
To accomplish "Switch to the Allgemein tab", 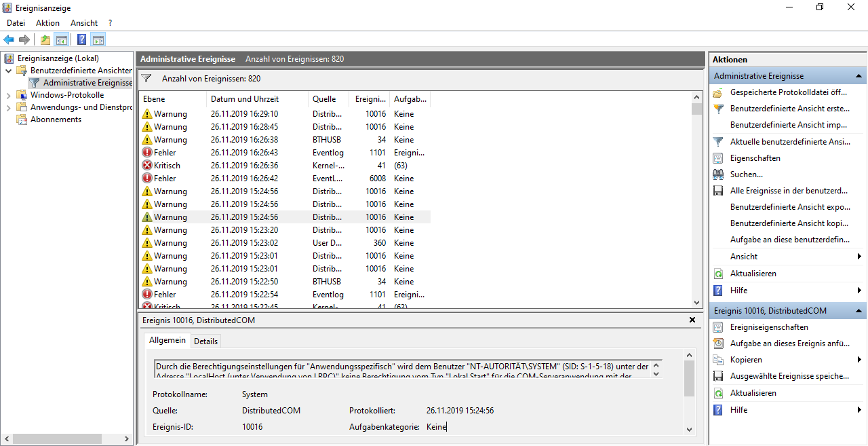I will point(167,340).
